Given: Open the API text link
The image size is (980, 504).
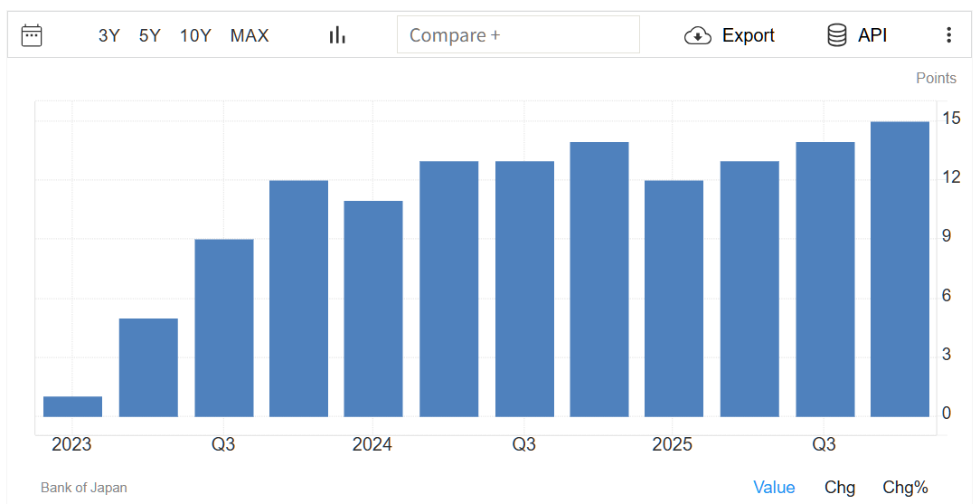Looking at the screenshot, I should [x=872, y=35].
